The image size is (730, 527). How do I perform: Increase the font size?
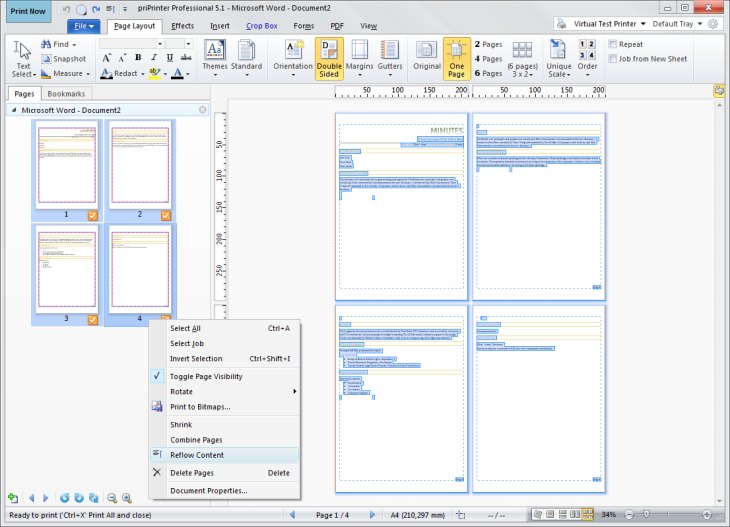click(x=107, y=58)
